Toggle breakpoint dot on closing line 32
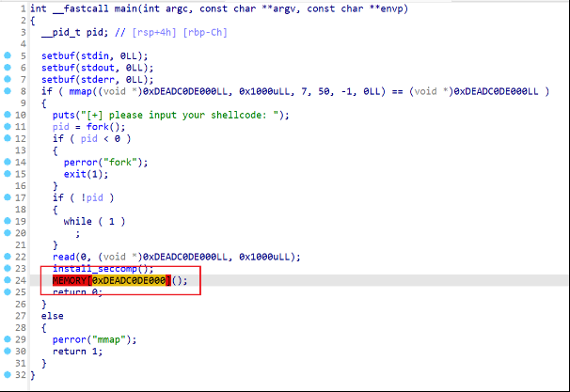Screen dimensions: 570x392 point(8,374)
